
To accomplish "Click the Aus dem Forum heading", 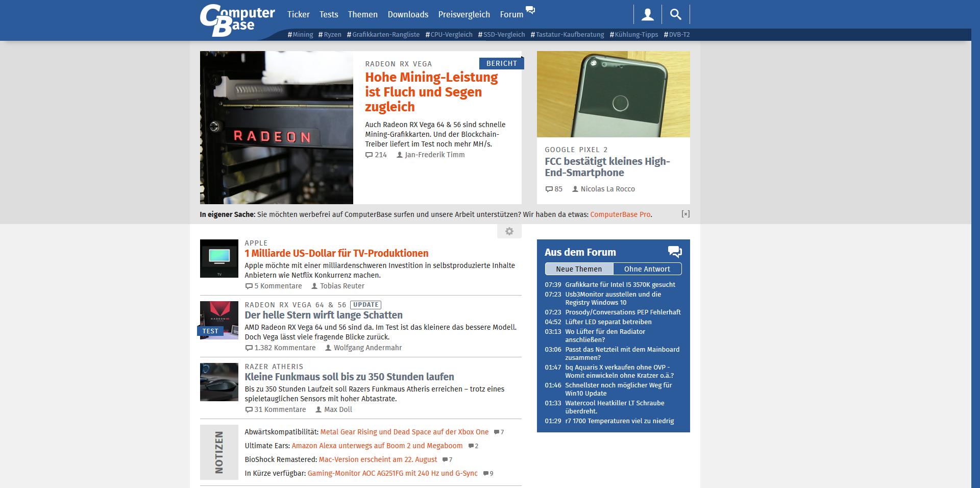I will point(580,252).
